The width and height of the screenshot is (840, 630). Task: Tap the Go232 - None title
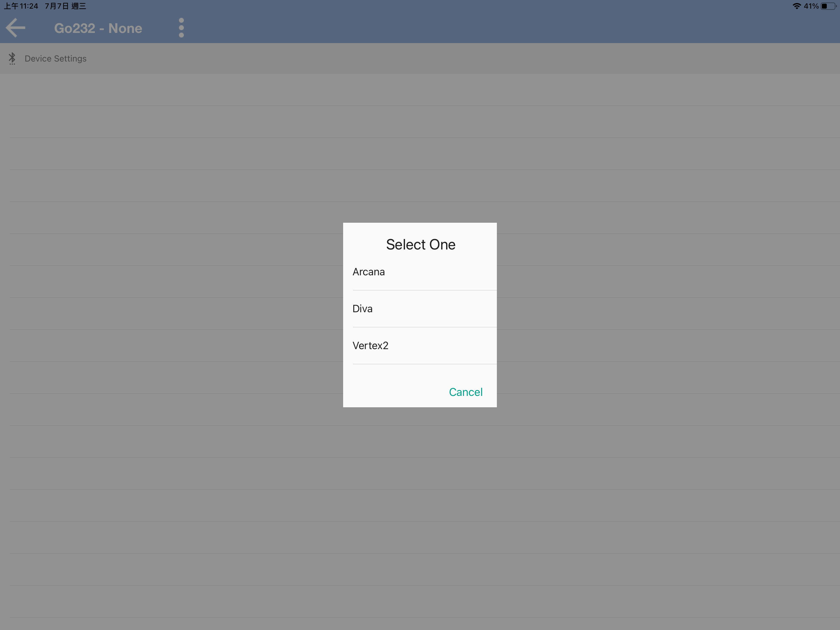(x=98, y=29)
